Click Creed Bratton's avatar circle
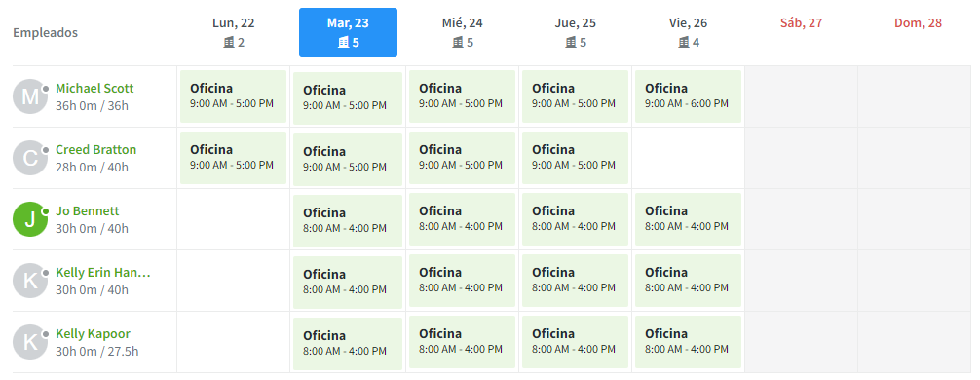This screenshot has height=380, width=980. coord(30,158)
